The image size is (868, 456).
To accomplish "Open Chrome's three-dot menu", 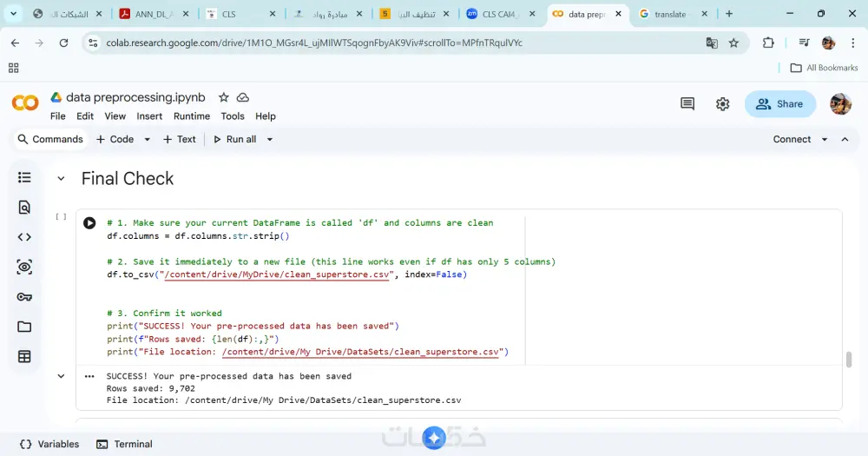I will pos(852,43).
